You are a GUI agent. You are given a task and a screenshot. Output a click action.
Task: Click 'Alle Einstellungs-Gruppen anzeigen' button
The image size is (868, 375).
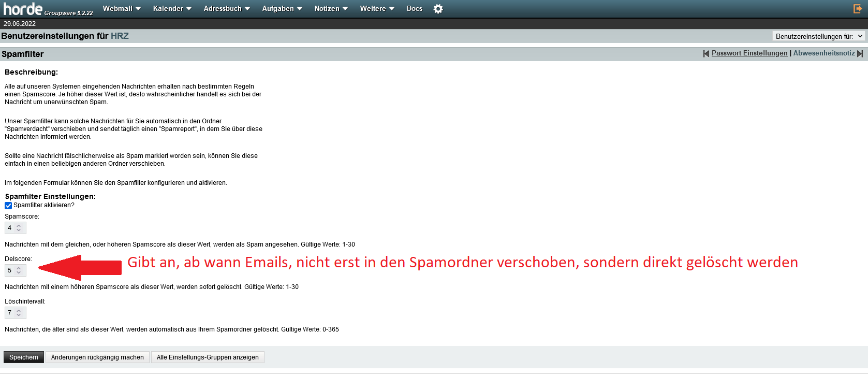208,357
